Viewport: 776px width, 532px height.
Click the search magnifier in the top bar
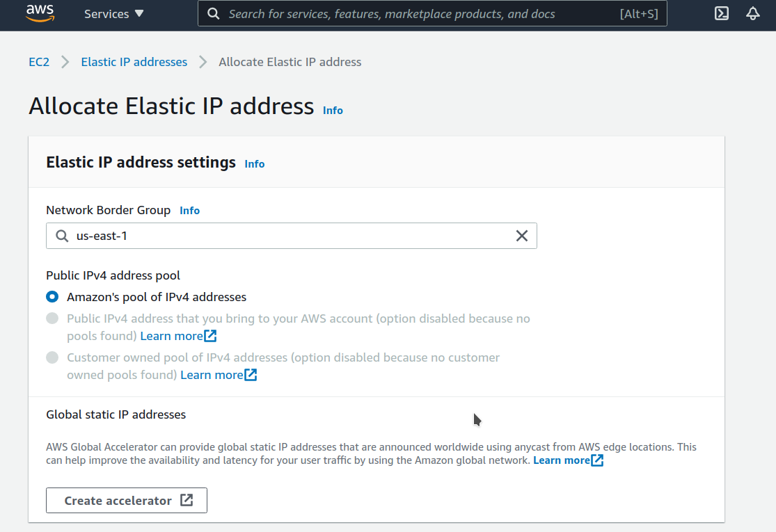[213, 13]
